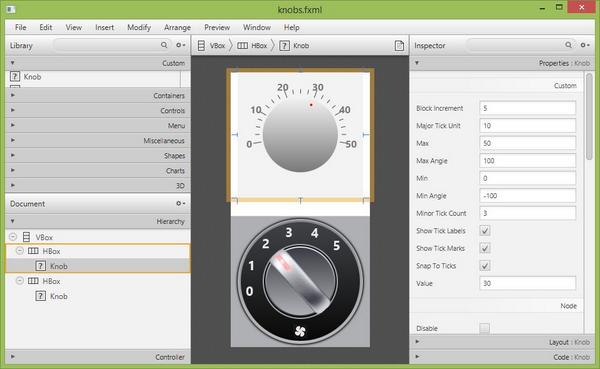Viewport: 600px width, 369px height.
Task: Click the Major Tick Unit field
Action: pos(527,126)
